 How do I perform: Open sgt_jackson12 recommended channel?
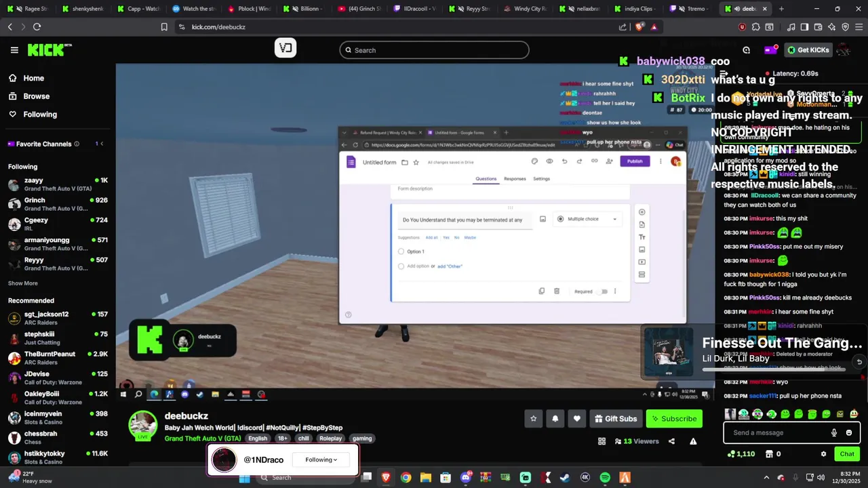pyautogui.click(x=58, y=319)
